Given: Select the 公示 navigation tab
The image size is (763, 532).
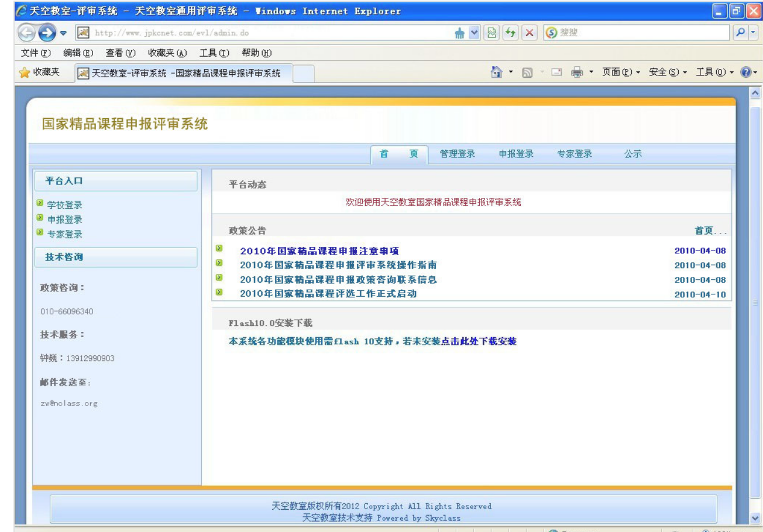Looking at the screenshot, I should click(x=633, y=154).
